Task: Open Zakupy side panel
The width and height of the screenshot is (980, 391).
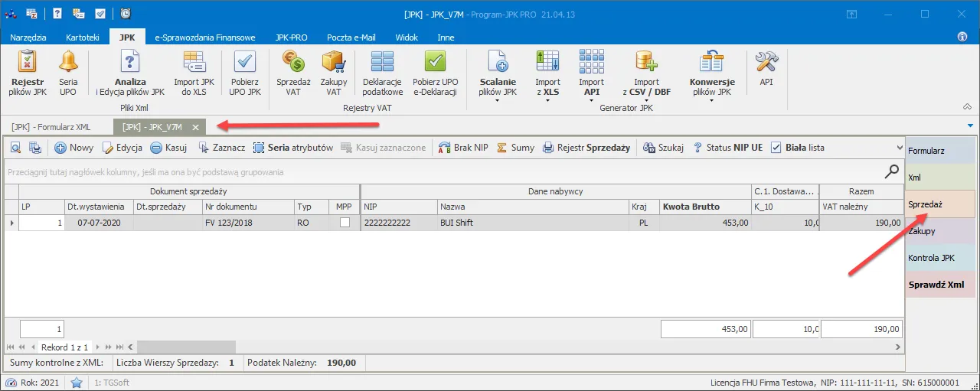Action: pyautogui.click(x=941, y=231)
